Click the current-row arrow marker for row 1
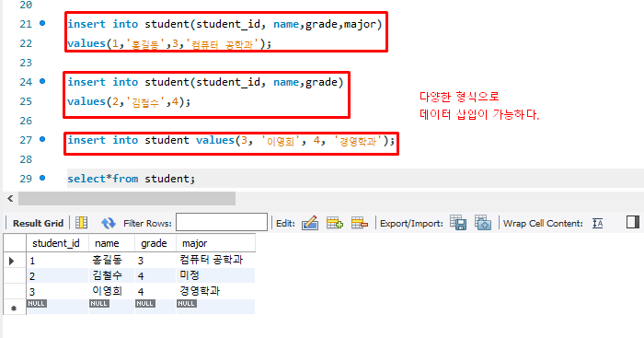This screenshot has width=644, height=338. point(12,261)
